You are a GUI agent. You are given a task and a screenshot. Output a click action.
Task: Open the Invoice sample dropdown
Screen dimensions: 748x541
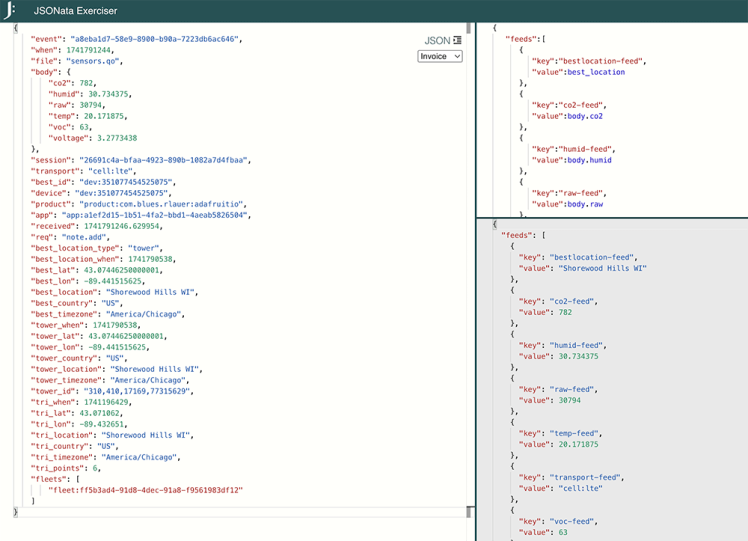coord(439,57)
